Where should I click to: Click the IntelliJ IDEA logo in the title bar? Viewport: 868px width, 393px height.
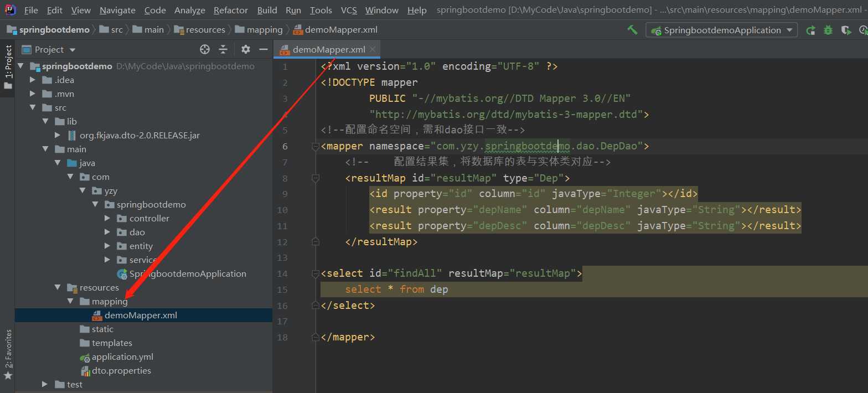tap(11, 9)
